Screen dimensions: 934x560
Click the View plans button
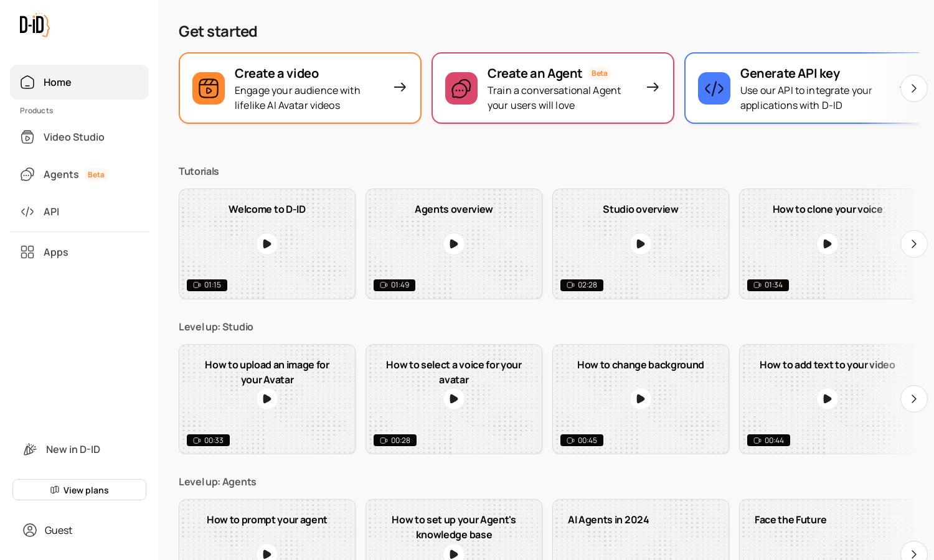(79, 490)
